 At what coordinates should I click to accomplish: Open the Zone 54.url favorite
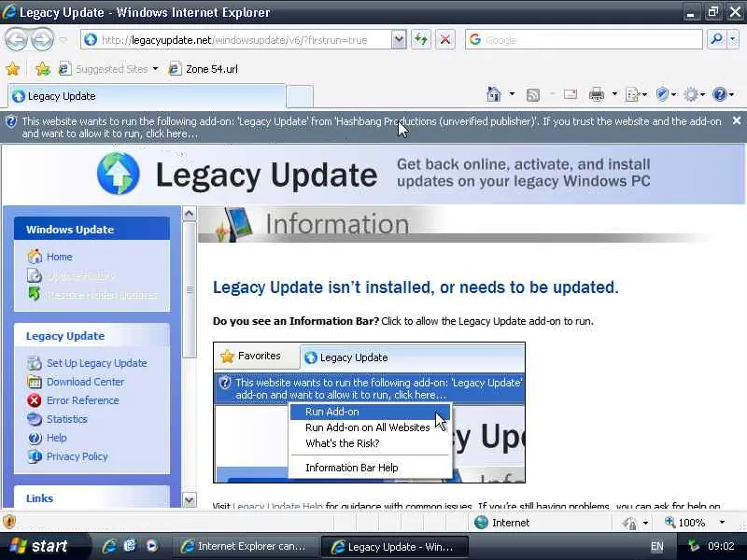[x=204, y=69]
